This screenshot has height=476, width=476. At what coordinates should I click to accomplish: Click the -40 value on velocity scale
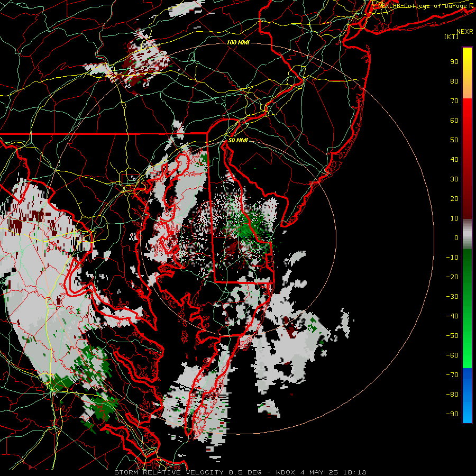point(452,316)
